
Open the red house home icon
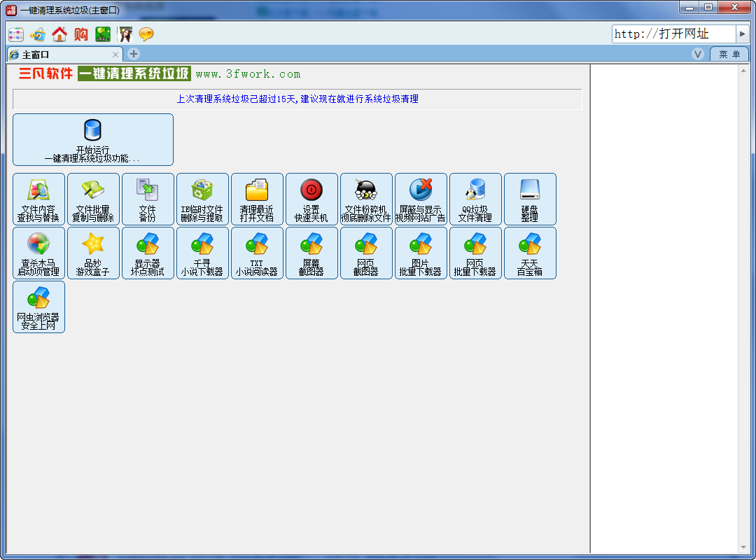[x=59, y=34]
